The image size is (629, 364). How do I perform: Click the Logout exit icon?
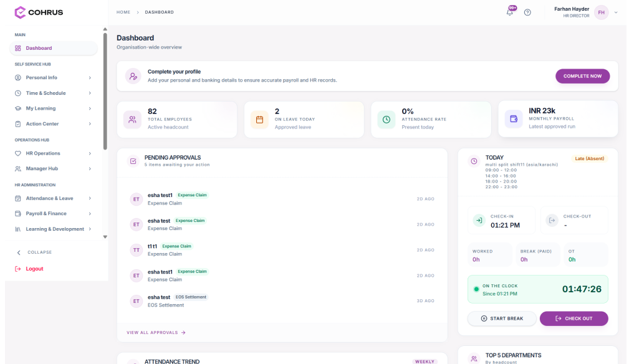(17, 269)
